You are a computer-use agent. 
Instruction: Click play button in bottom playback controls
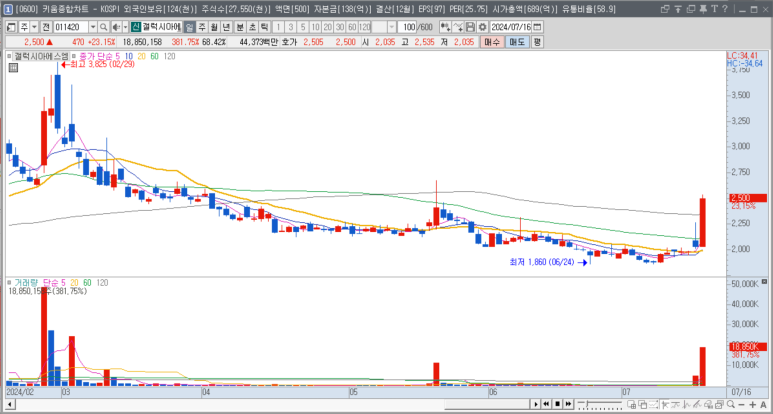536,404
